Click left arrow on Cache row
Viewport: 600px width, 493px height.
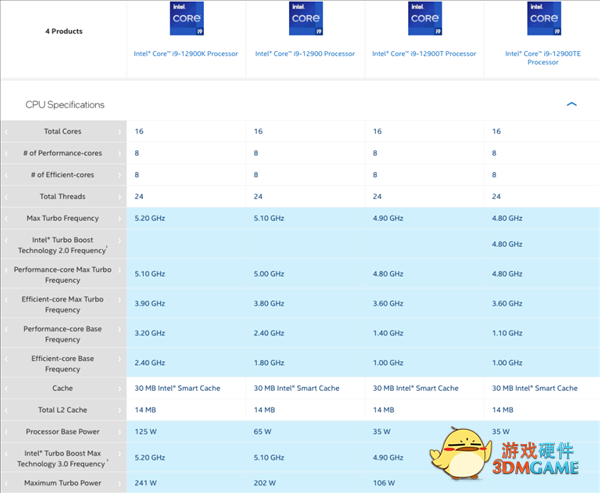click(x=7, y=389)
